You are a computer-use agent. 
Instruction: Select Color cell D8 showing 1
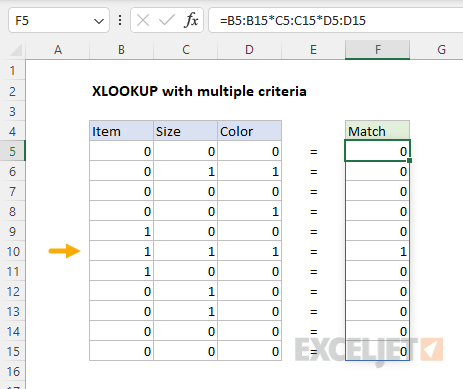(249, 211)
